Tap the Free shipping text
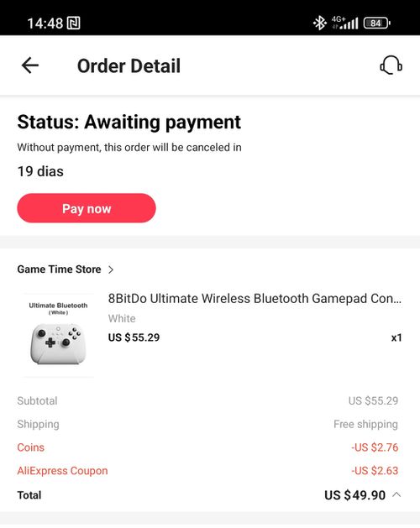This screenshot has height=528, width=420. pos(365,424)
